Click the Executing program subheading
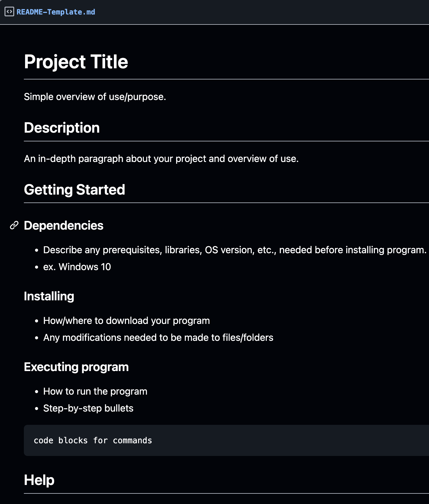The width and height of the screenshot is (429, 504). [76, 367]
